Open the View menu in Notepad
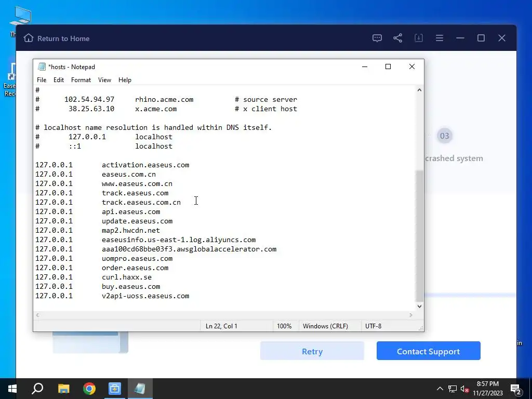 (104, 79)
